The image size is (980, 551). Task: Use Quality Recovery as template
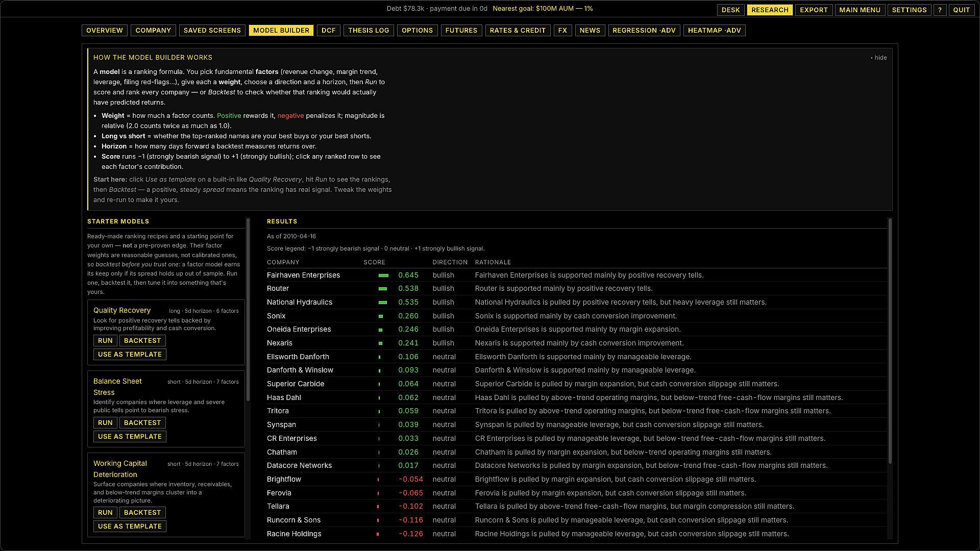coord(130,355)
